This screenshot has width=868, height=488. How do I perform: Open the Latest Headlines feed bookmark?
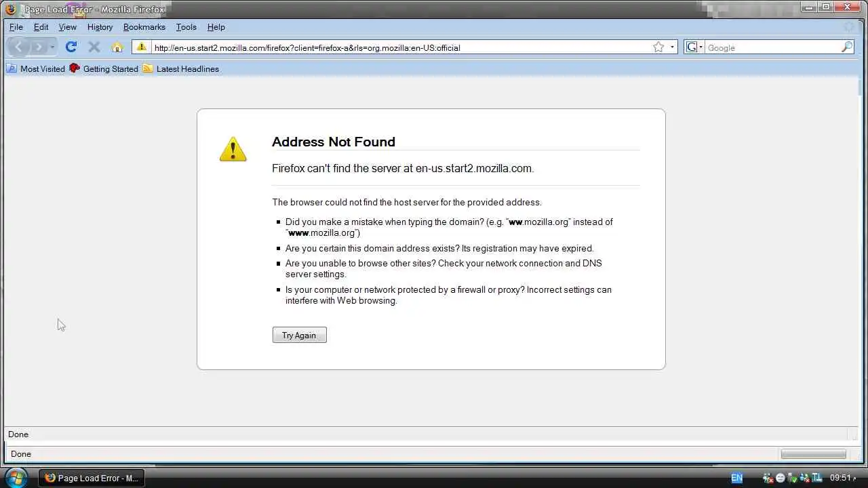point(181,68)
